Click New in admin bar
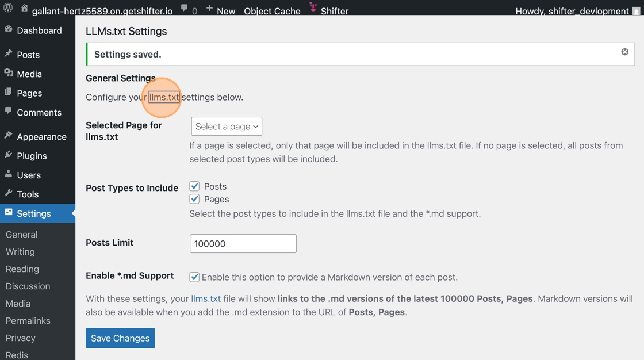 click(226, 11)
